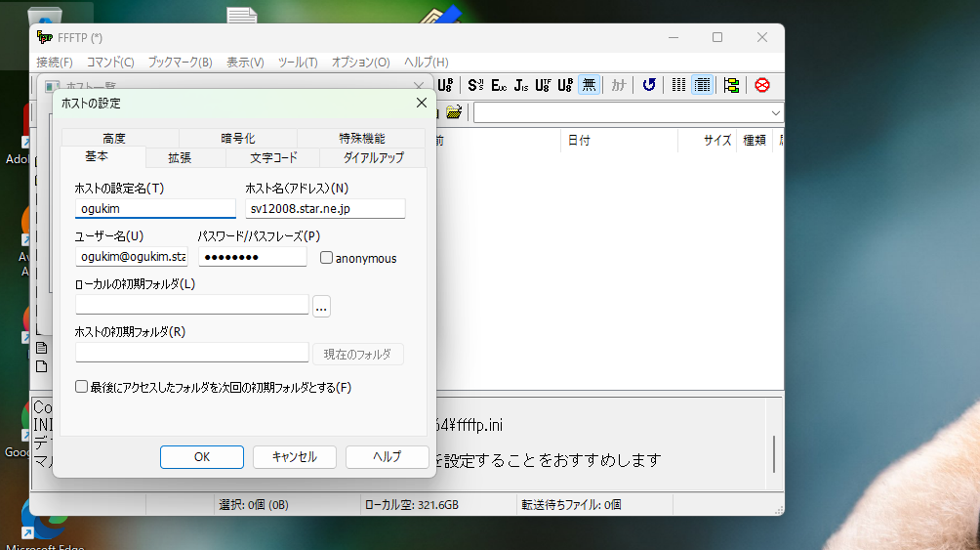Select the EUC kanji code toolbar icon

tap(499, 85)
